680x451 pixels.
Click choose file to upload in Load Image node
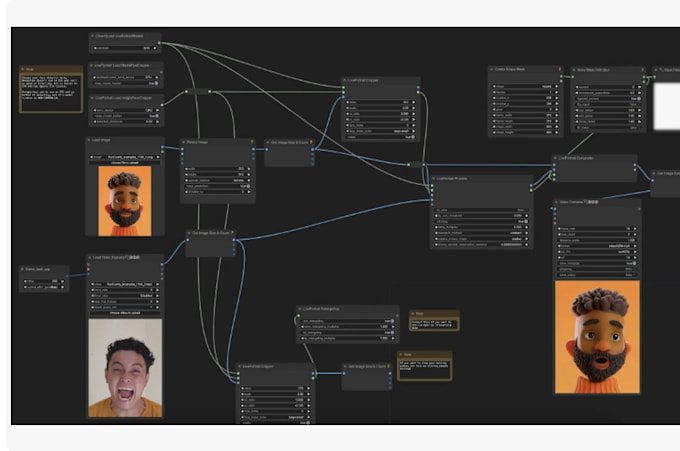click(125, 163)
